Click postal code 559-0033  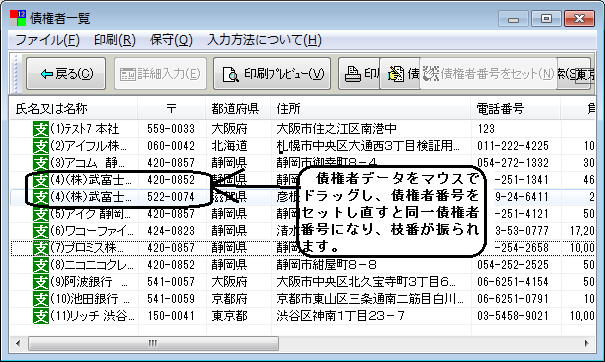[x=171, y=129]
